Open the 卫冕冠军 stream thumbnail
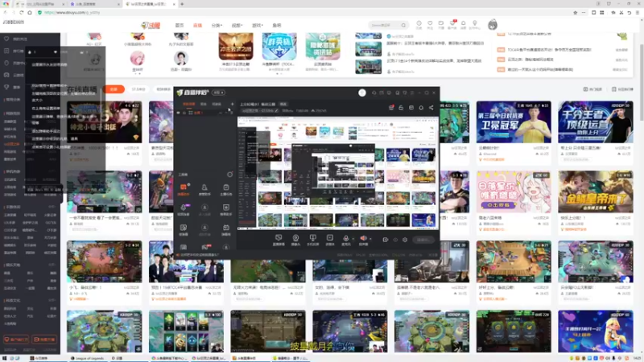Screen dimensions: 644x362 (514, 122)
